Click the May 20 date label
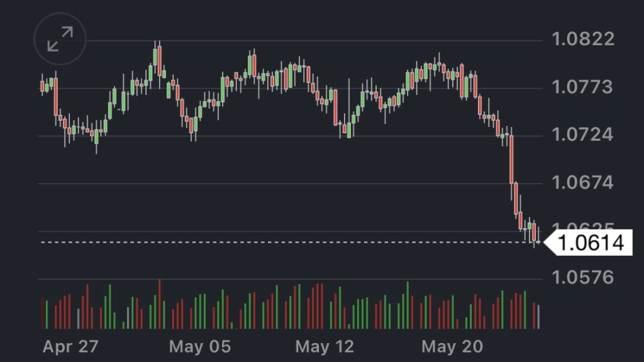This screenshot has width=644, height=362. (452, 346)
